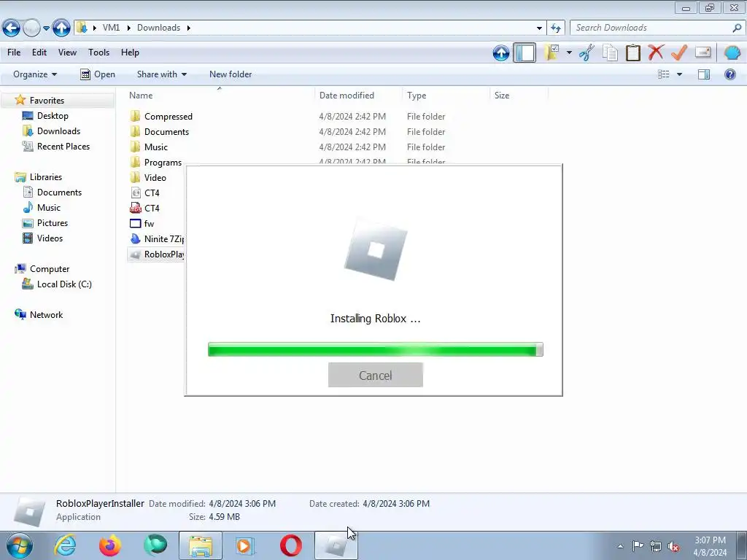Open the Share with dropdown
Screen dimensions: 747x560
click(x=161, y=74)
